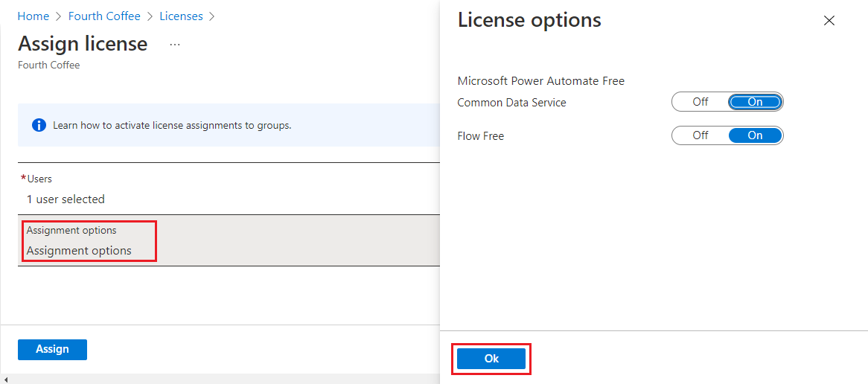
Task: Click the horizontal scrollbar track
Action: coord(223,380)
